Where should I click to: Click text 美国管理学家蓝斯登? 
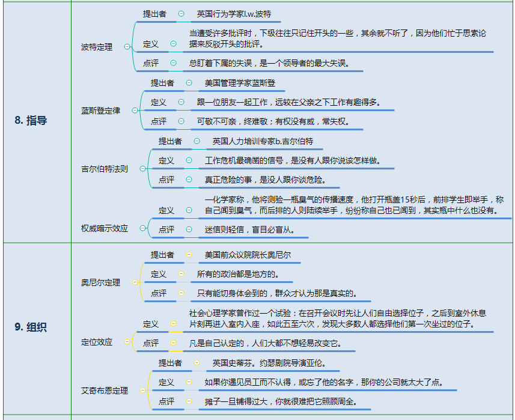click(240, 83)
